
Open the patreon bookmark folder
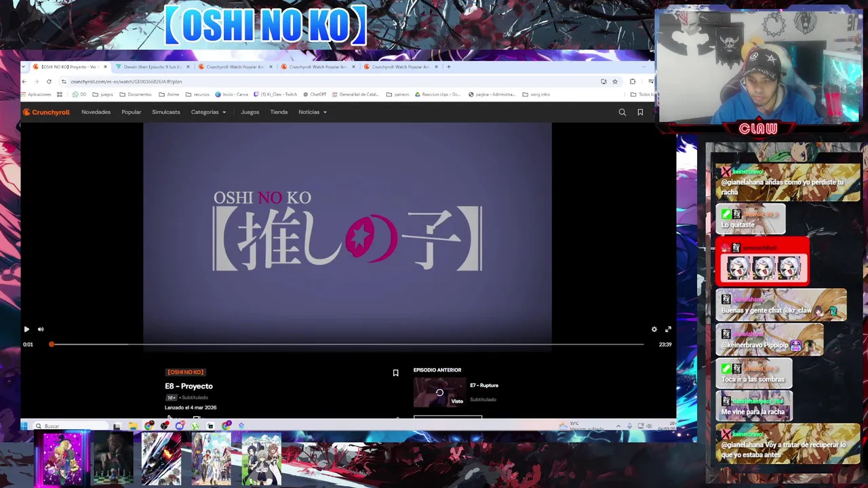(x=398, y=94)
